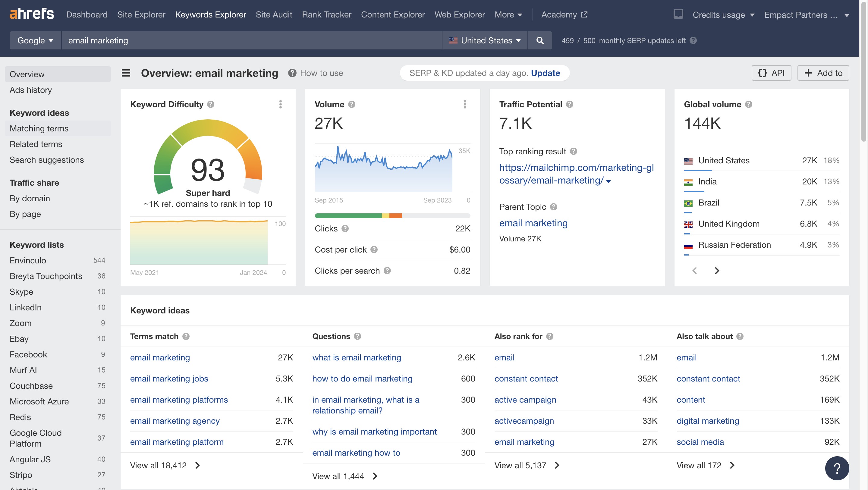Go to next page of Global volume countries

click(x=717, y=270)
